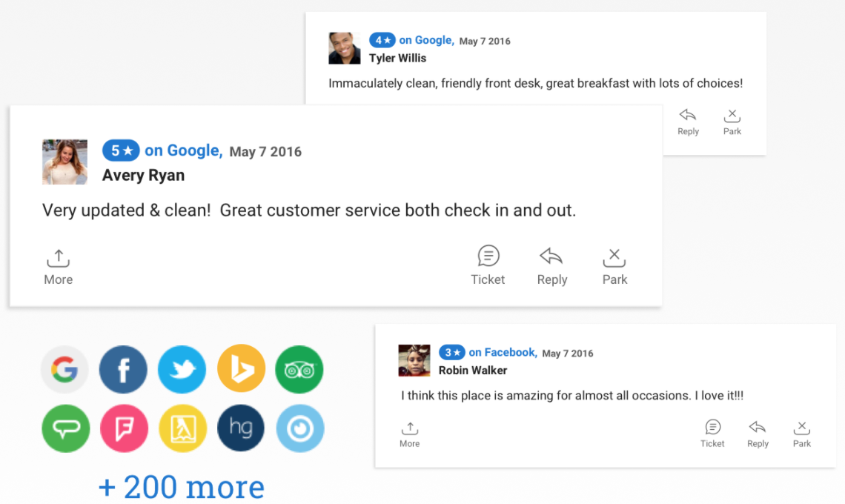Reply to Avery Ryan's review
Image resolution: width=845 pixels, height=504 pixels.
point(551,266)
